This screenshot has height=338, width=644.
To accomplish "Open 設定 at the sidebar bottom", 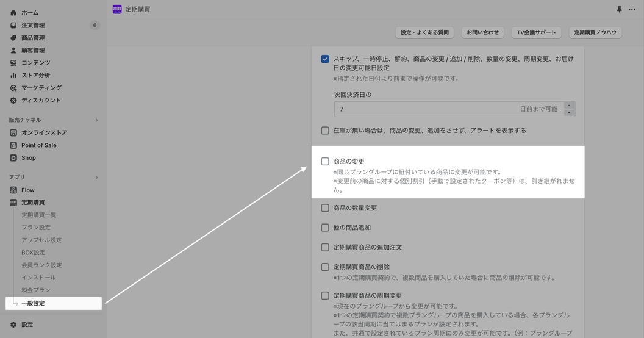I will (x=27, y=325).
